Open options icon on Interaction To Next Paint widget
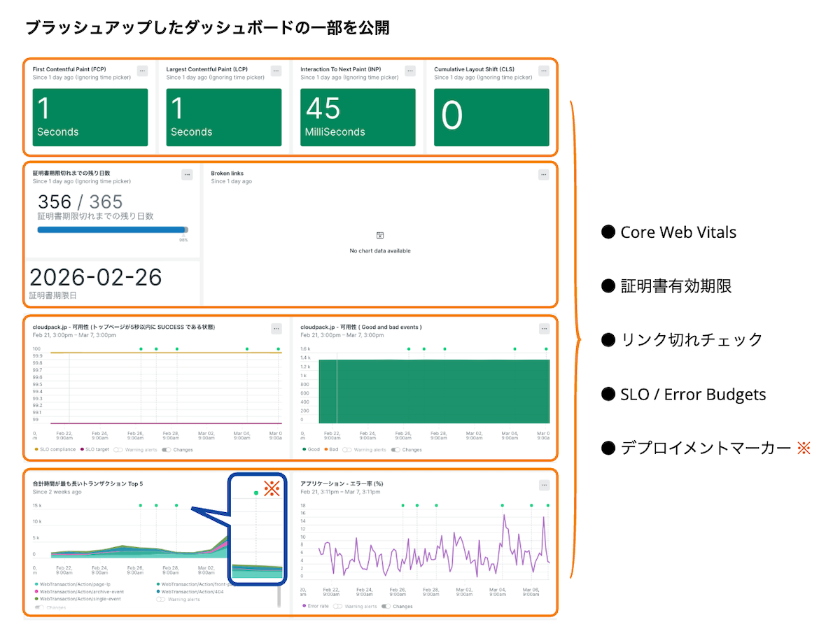Image resolution: width=840 pixels, height=636 pixels. (409, 70)
